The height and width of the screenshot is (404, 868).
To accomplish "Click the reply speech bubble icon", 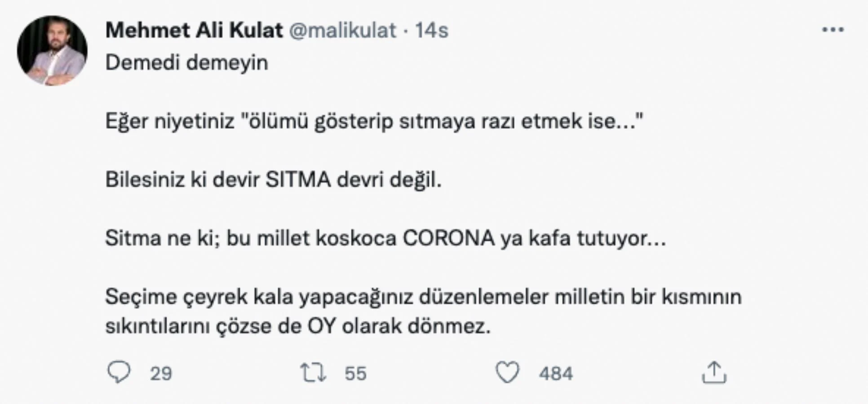I will click(x=119, y=373).
